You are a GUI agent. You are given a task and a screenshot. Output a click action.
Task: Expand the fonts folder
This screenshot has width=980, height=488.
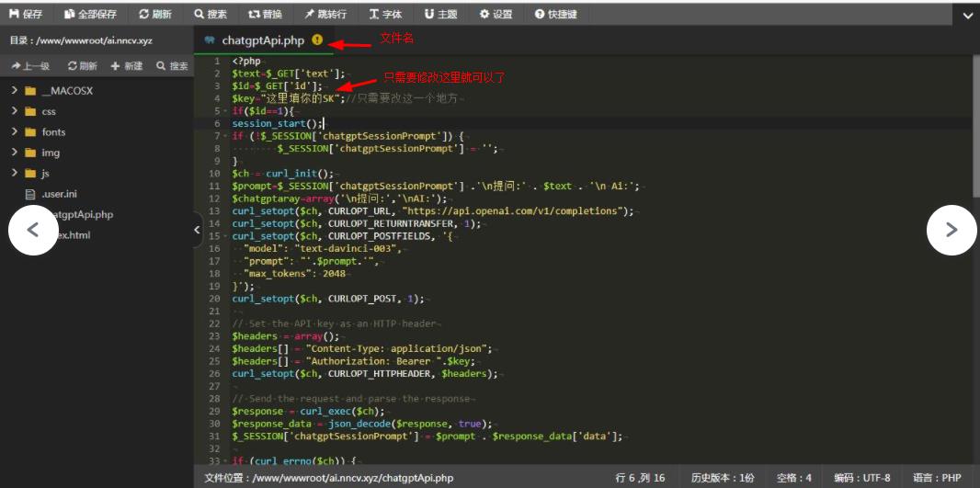[16, 131]
